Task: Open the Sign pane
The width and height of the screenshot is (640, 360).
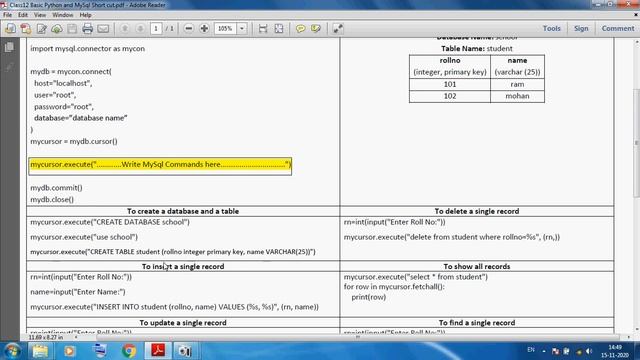Action: (581, 29)
